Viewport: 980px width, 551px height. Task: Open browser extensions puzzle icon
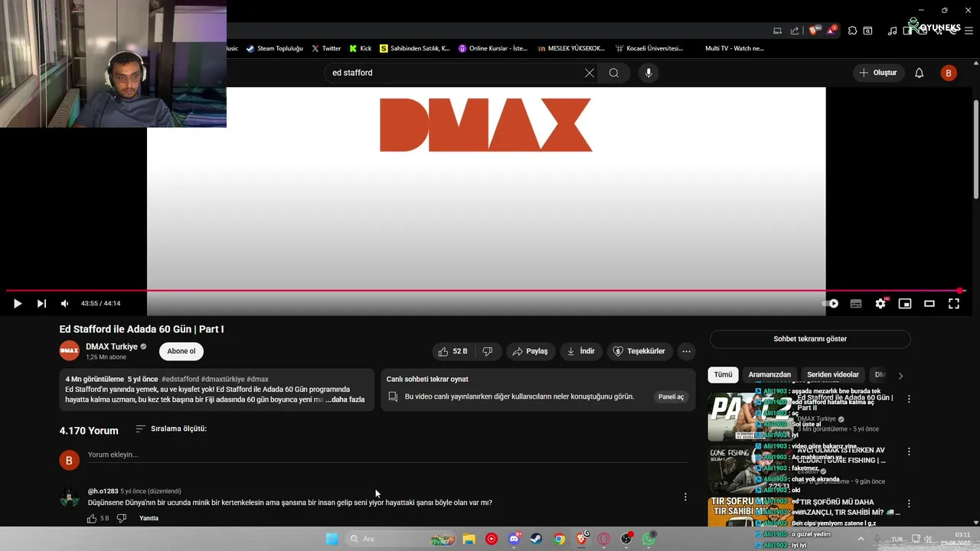(x=852, y=31)
